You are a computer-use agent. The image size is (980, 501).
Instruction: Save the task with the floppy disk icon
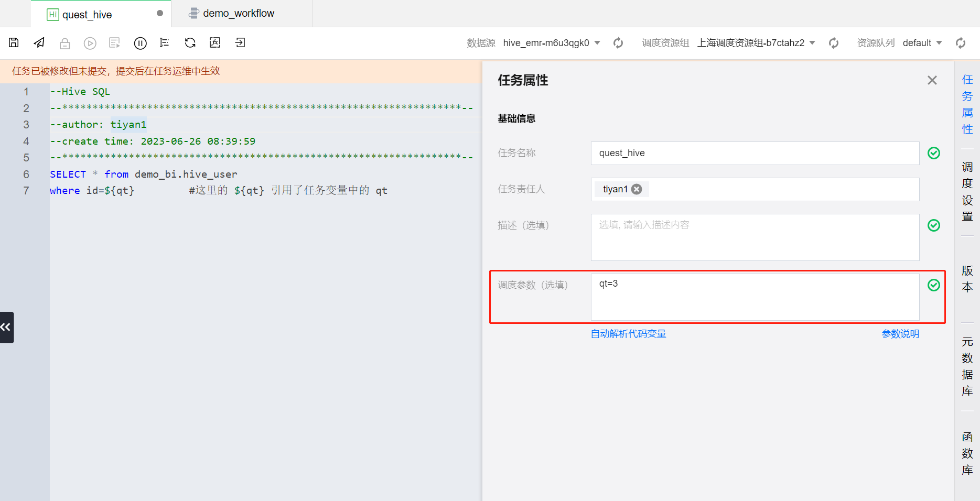[14, 43]
